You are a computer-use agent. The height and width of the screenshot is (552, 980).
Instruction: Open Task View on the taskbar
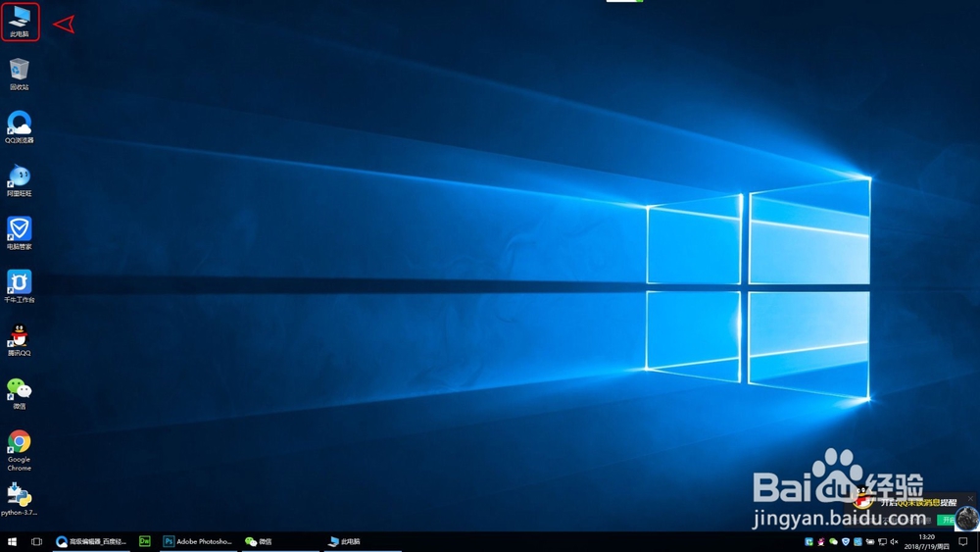click(37, 541)
